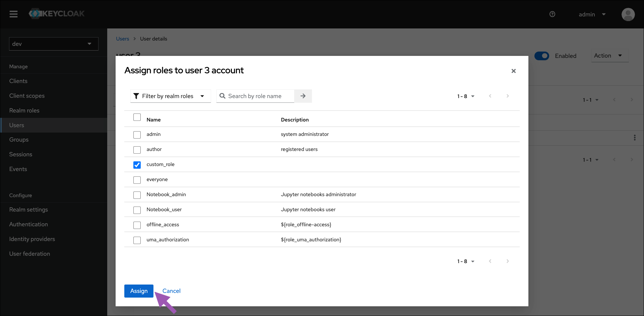Click the 'system administrator' description
The height and width of the screenshot is (316, 644).
tap(305, 134)
